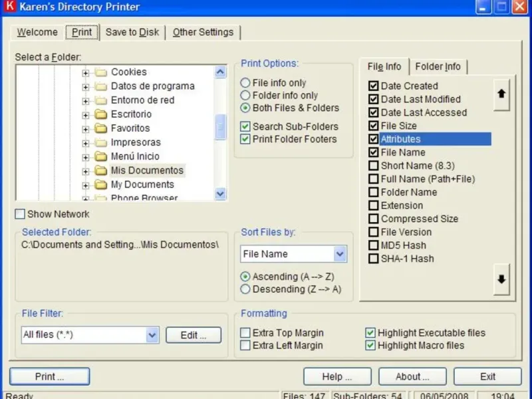The height and width of the screenshot is (399, 532).
Task: Select the Both Files & Folders option
Action: coord(245,108)
